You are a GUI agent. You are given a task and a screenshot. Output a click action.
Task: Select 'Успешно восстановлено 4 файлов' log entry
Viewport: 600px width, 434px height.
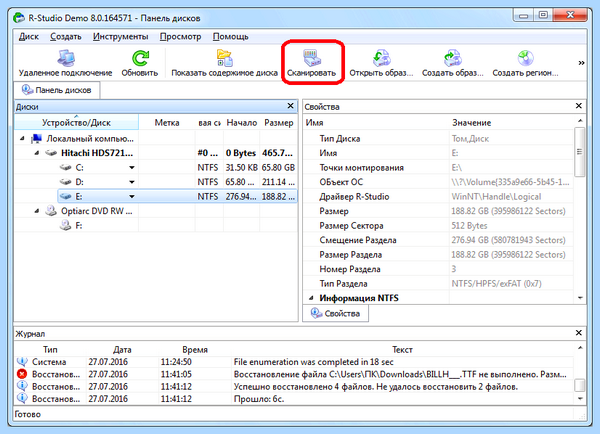[294, 387]
